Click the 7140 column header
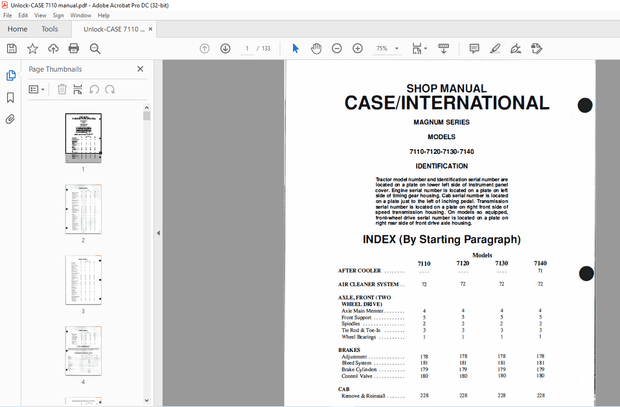Viewport: 620px width, 407px height. click(x=540, y=263)
